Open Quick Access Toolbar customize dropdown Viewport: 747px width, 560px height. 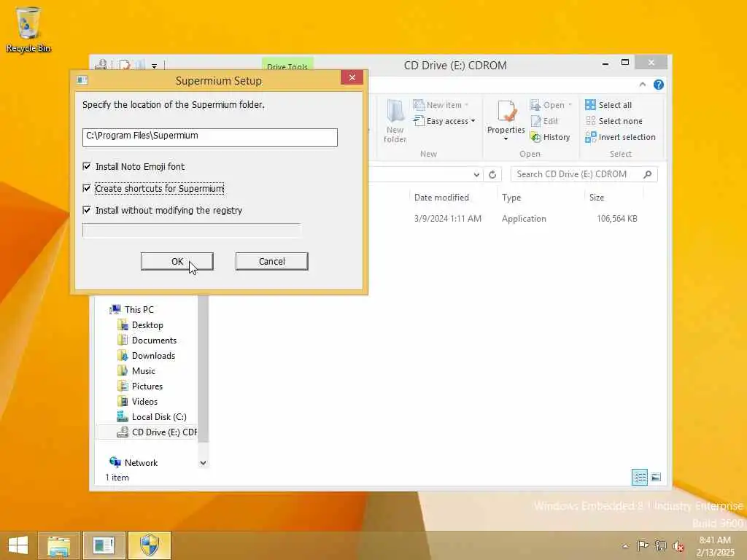(155, 66)
